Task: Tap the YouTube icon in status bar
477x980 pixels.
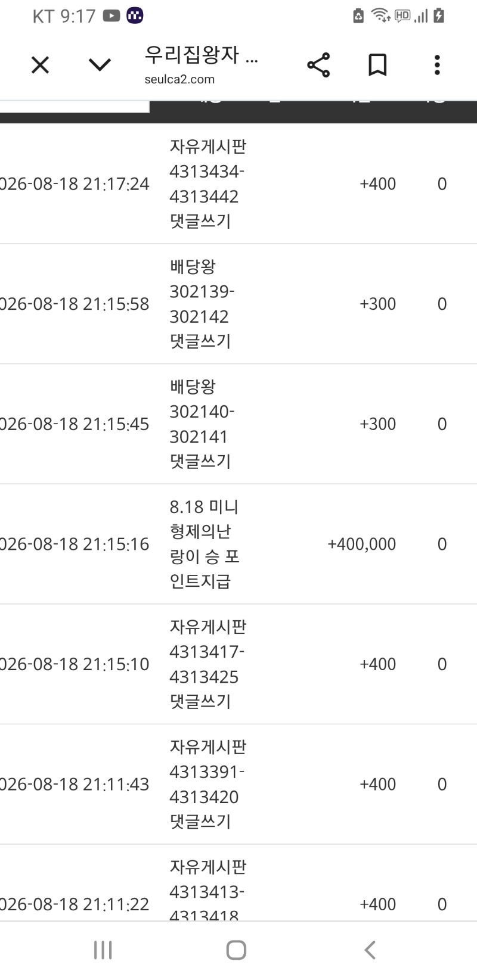Action: pyautogui.click(x=111, y=15)
